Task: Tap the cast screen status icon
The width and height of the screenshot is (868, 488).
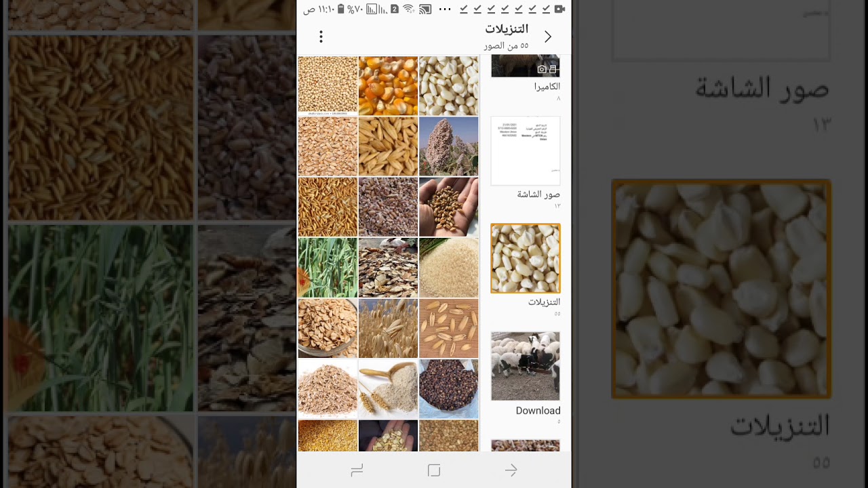Action: (x=425, y=9)
